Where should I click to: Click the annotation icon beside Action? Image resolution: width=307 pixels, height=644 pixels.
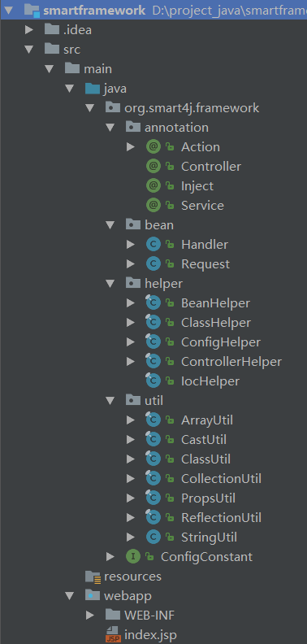153,146
